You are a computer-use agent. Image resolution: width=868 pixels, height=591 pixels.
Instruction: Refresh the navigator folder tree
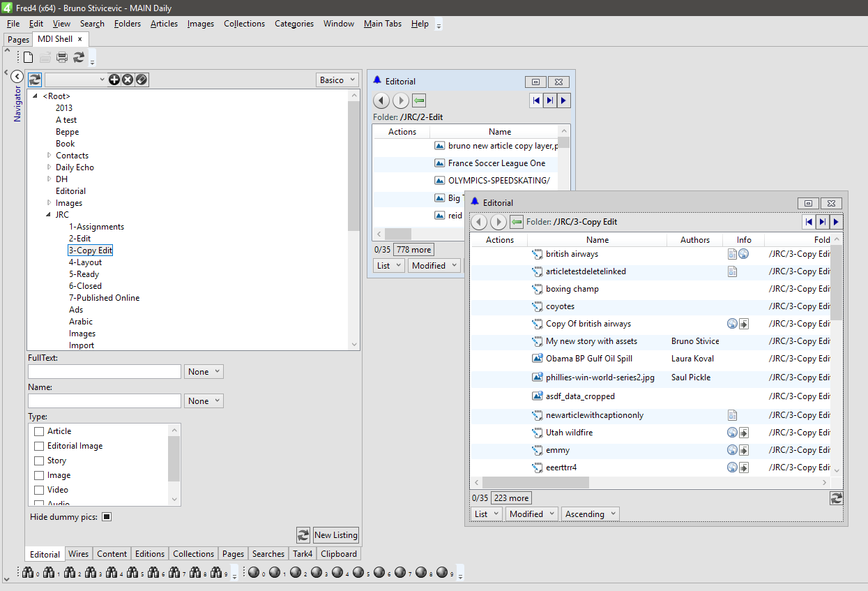(35, 80)
